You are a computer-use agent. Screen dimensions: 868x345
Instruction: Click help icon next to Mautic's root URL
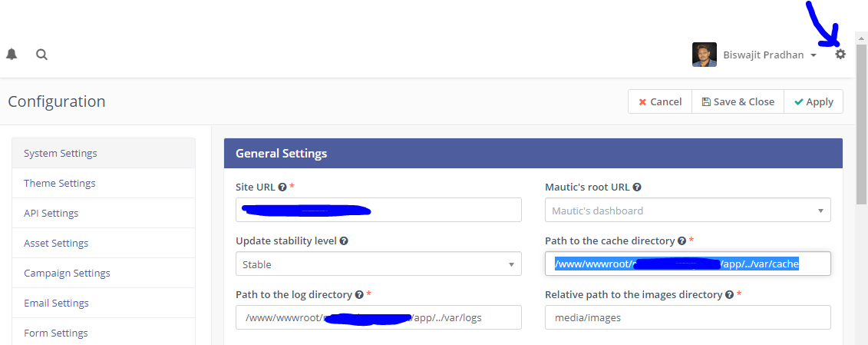coord(637,187)
